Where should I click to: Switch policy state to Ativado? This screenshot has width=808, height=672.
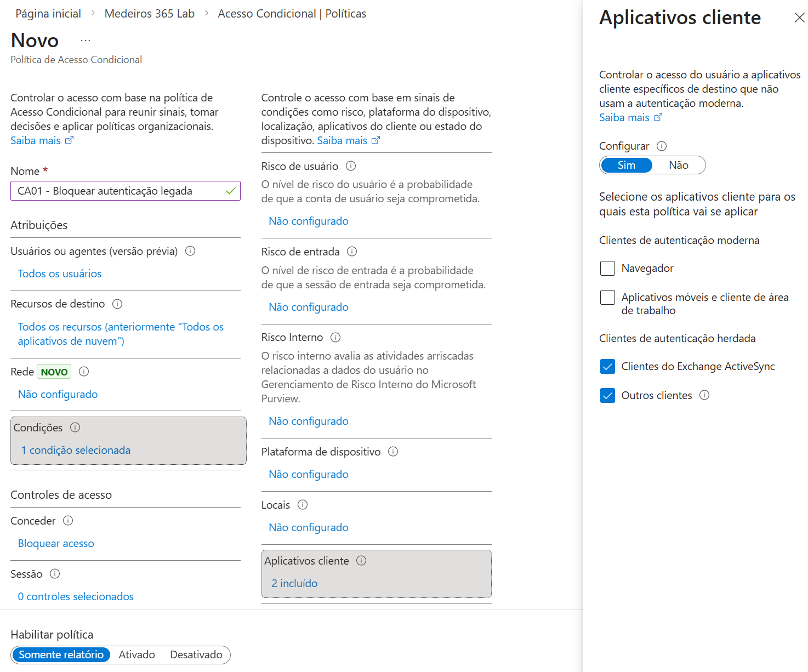tap(136, 655)
